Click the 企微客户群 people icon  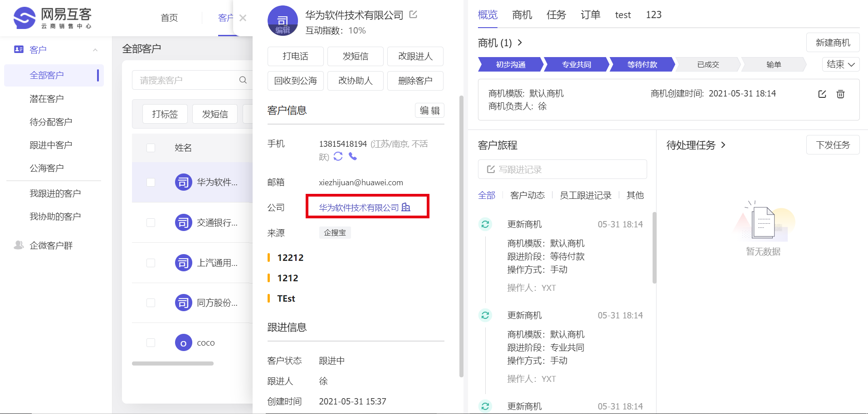(x=19, y=245)
